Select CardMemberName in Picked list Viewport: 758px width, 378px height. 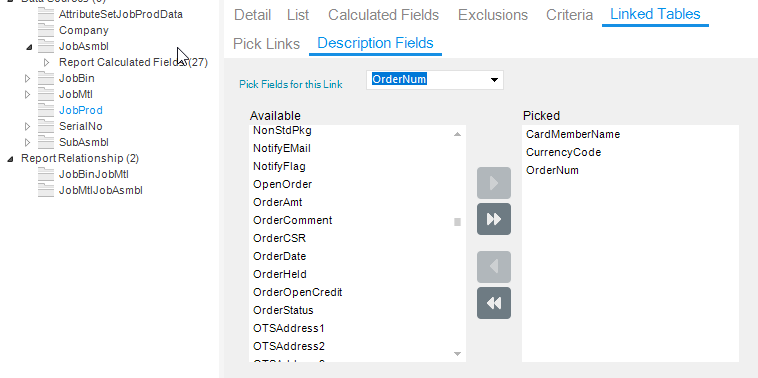573,134
